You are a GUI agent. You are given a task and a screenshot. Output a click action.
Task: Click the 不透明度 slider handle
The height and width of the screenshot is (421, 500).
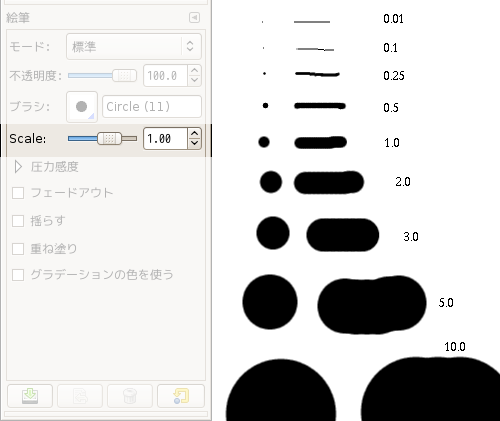[x=124, y=76]
